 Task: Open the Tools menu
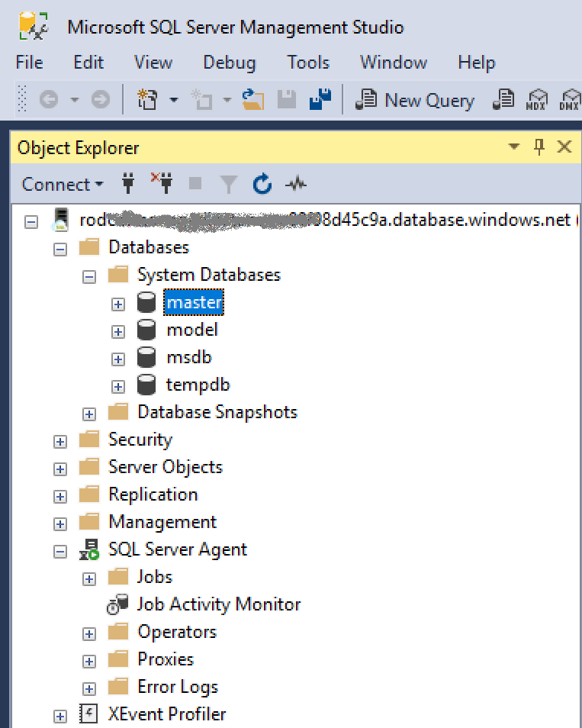tap(308, 63)
